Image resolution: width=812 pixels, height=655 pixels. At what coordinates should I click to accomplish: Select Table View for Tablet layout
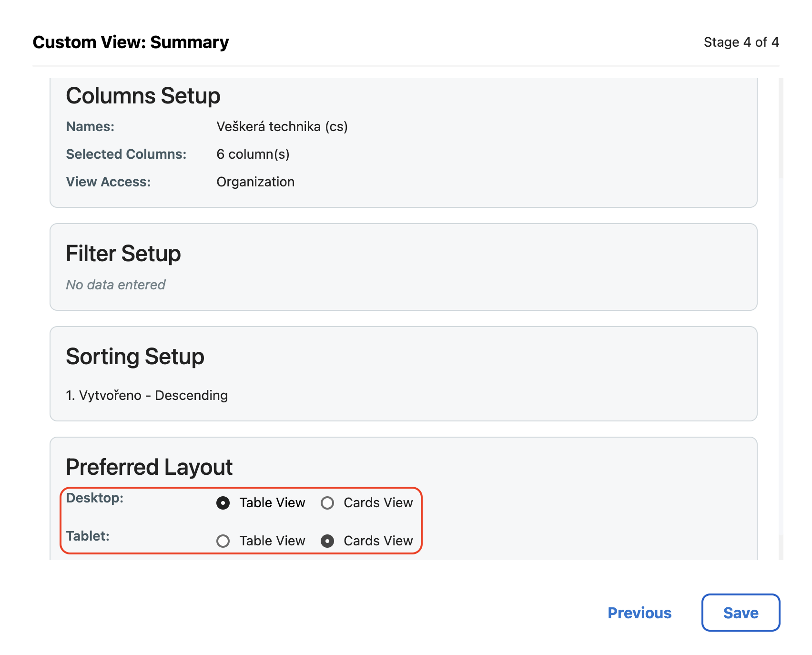pos(223,541)
